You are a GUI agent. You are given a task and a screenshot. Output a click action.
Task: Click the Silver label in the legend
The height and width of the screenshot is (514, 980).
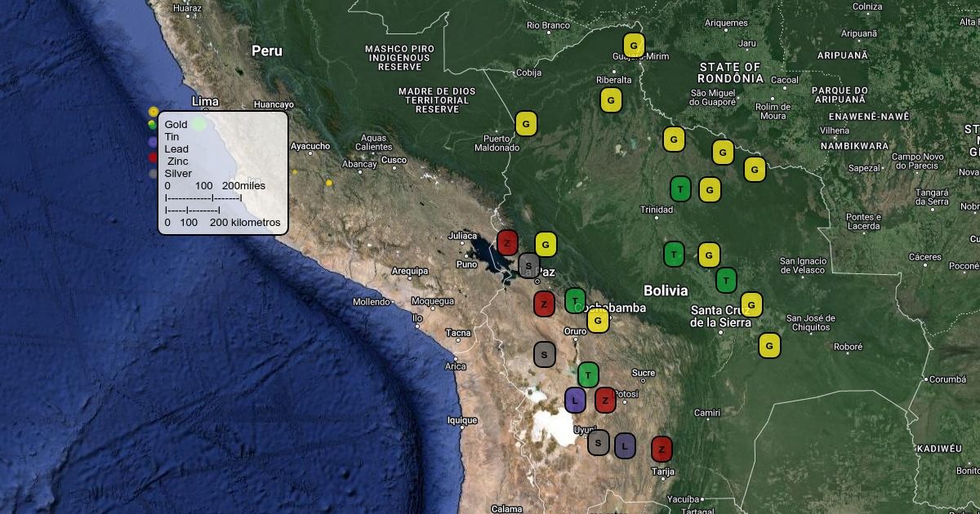click(x=178, y=174)
